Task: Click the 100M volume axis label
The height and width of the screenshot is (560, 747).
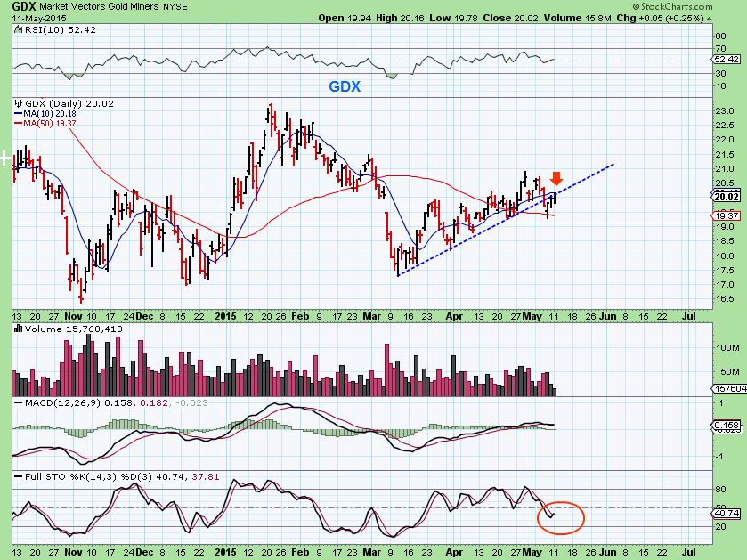Action: point(727,347)
